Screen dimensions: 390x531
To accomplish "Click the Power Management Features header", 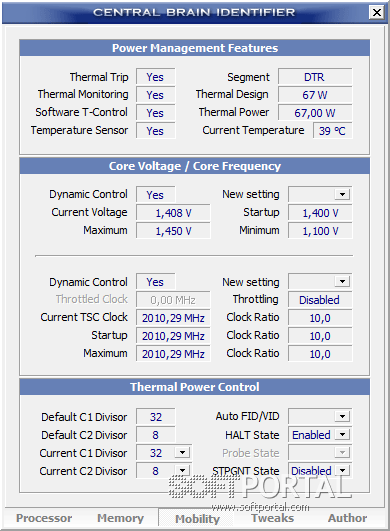I will coord(195,48).
